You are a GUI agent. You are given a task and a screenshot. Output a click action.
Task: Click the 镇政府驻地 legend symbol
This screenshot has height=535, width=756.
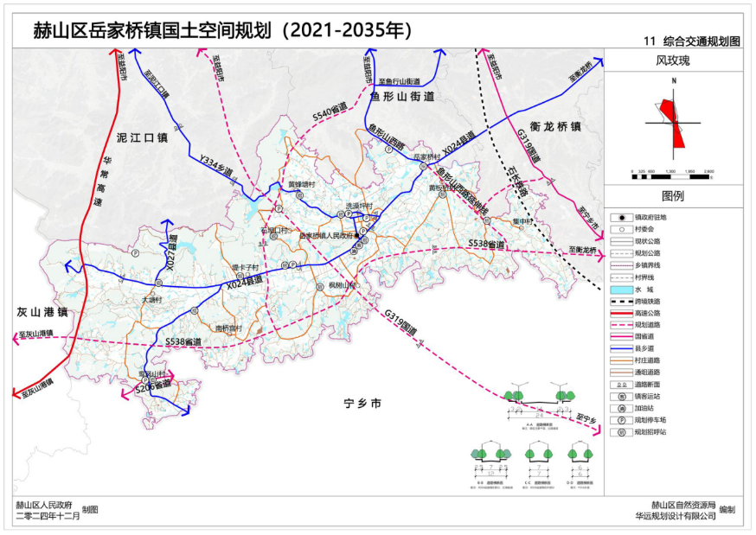[x=621, y=217]
